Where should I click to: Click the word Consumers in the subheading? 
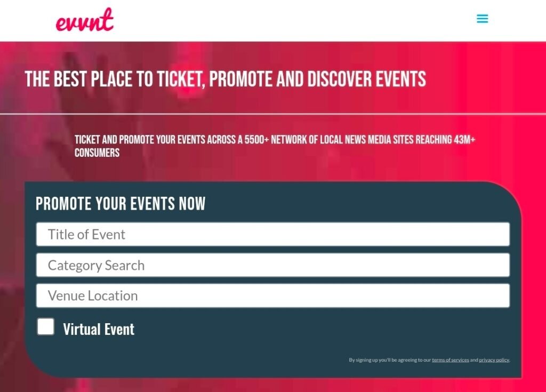[x=97, y=153]
